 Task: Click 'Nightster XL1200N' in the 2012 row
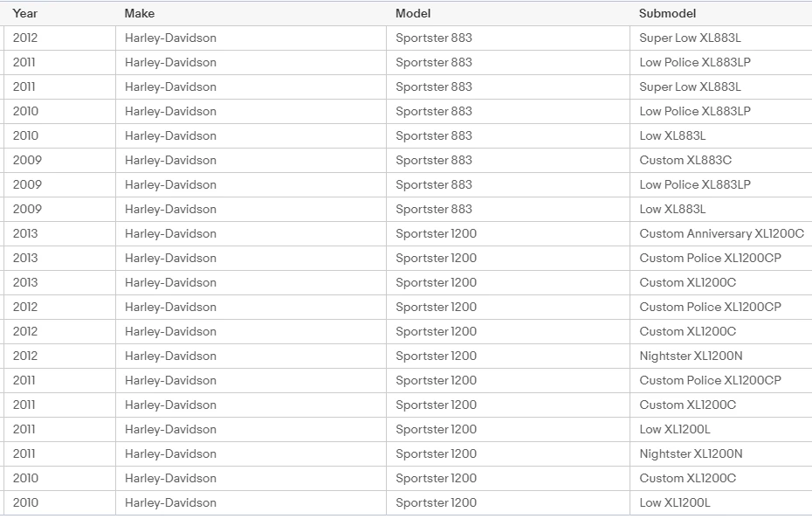tap(691, 356)
